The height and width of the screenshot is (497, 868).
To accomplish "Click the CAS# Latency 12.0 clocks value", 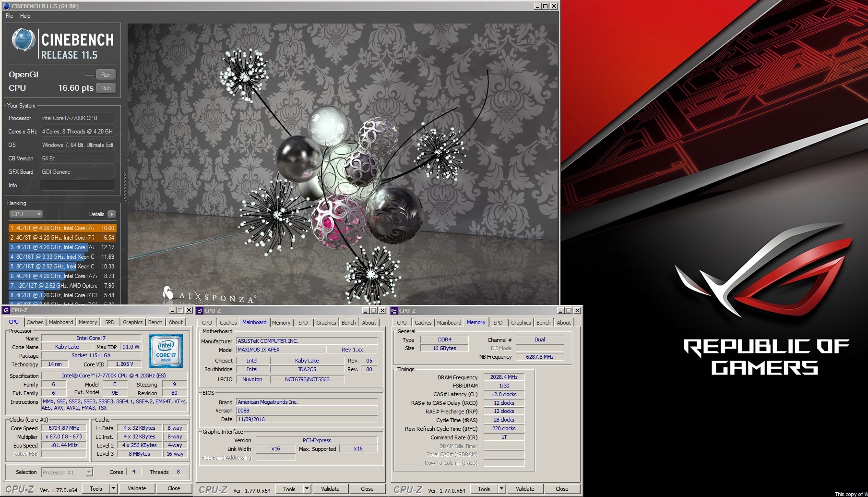I will tap(504, 394).
